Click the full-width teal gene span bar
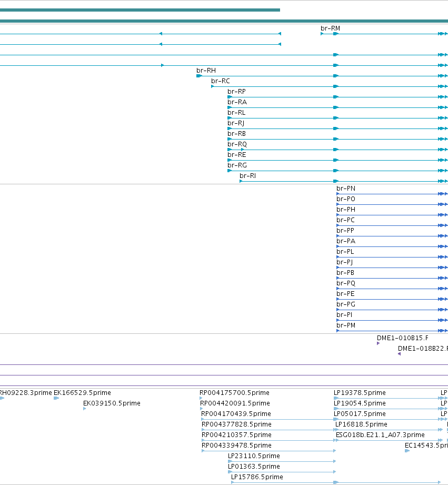This screenshot has height=485, width=448. (224, 21)
